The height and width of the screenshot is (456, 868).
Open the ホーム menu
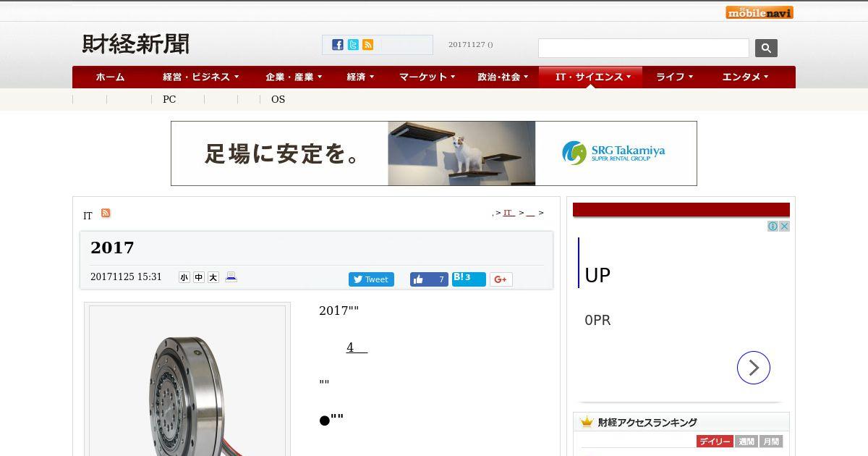click(x=110, y=77)
